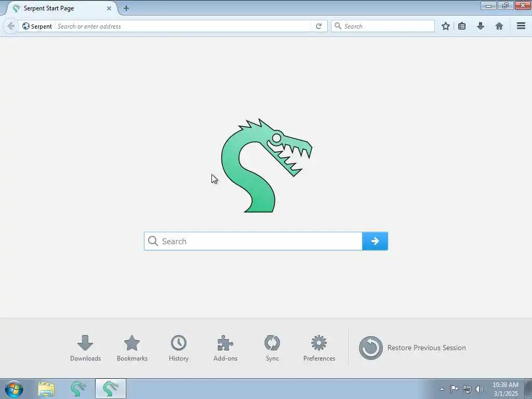Click Restore Previous Session
Viewport: 532px width, 399px height.
tap(412, 348)
